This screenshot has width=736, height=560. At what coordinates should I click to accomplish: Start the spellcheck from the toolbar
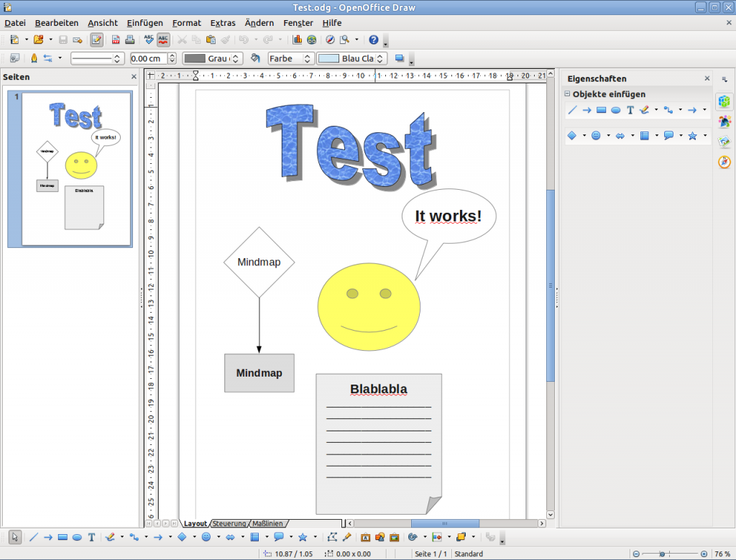click(x=149, y=40)
